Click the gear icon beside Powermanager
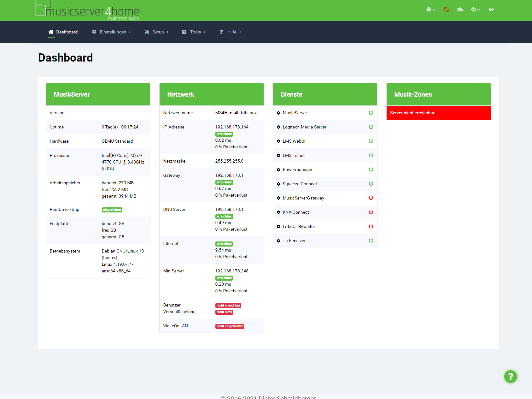This screenshot has width=532, height=399. 278,170
